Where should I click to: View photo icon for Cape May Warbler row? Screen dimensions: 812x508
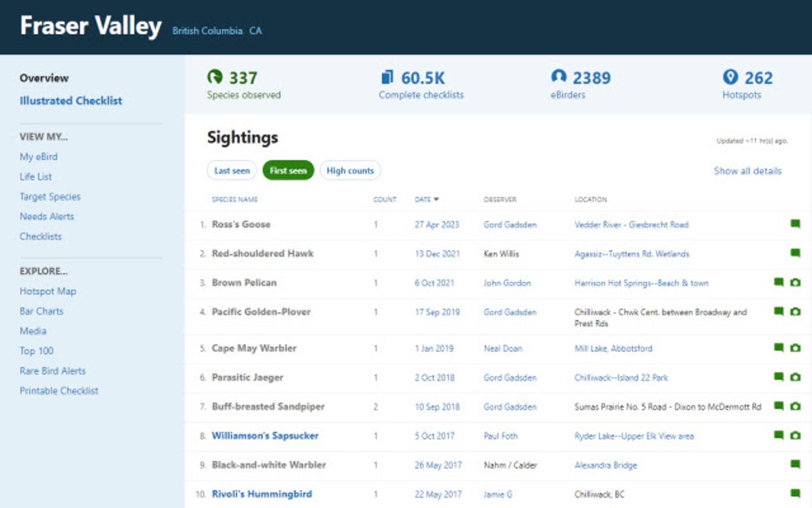point(795,347)
